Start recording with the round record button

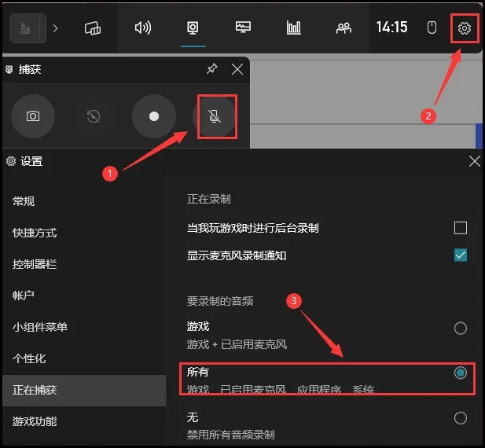point(154,116)
